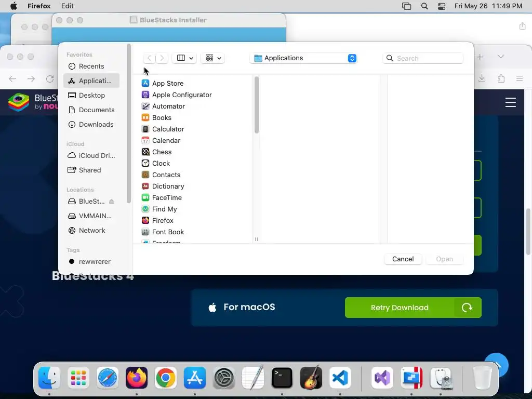The image size is (532, 399).
Task: Open the Trash in the Dock
Action: 482,378
